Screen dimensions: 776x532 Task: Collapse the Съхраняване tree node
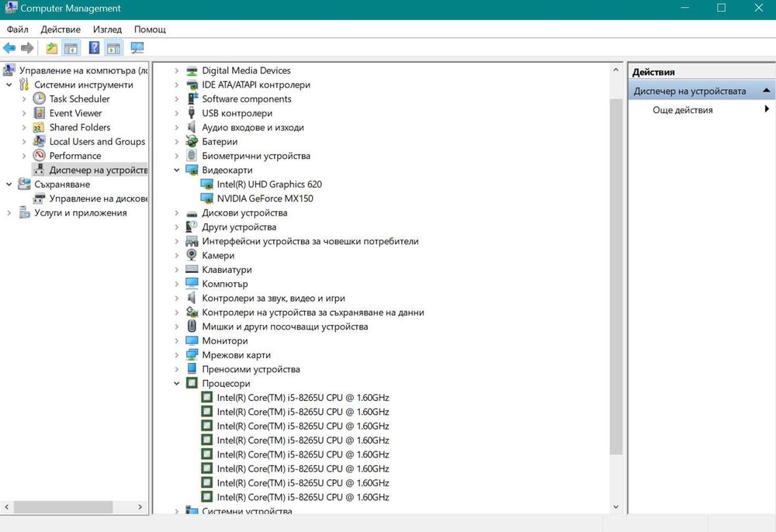click(x=9, y=184)
